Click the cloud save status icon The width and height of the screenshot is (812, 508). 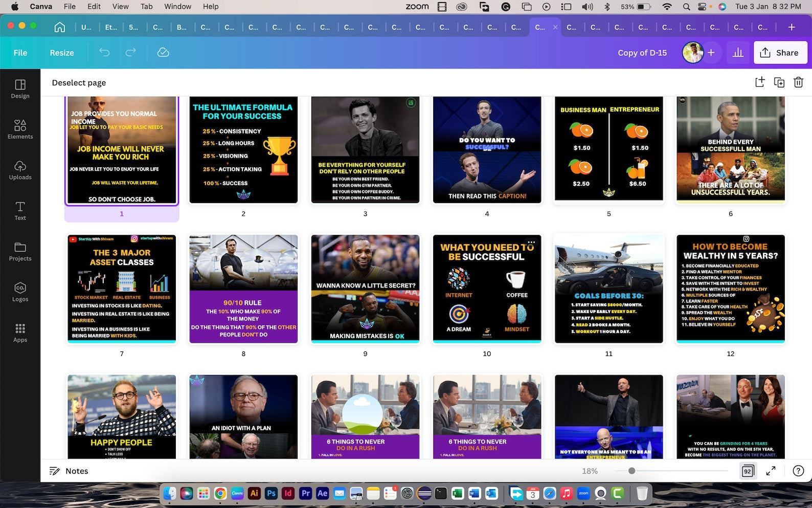coord(163,53)
